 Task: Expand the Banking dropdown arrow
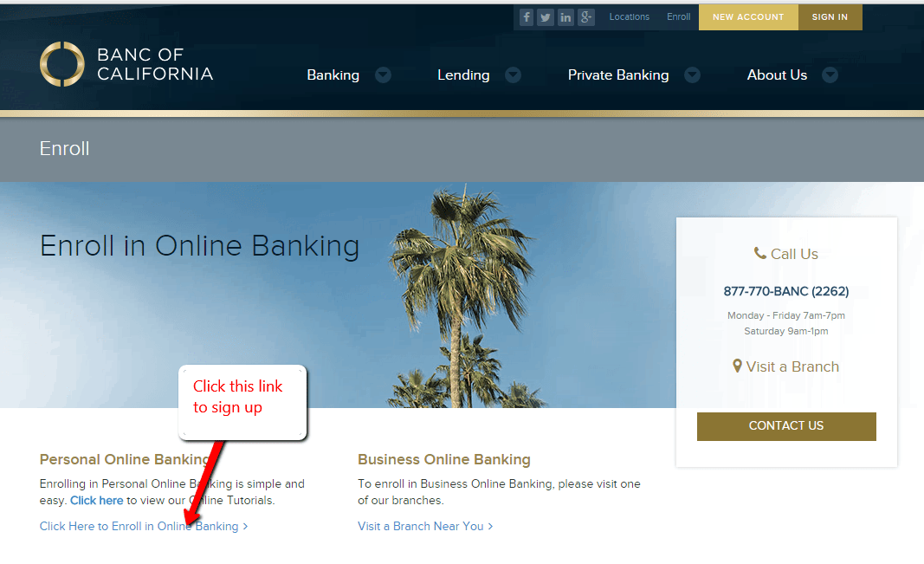pyautogui.click(x=383, y=75)
